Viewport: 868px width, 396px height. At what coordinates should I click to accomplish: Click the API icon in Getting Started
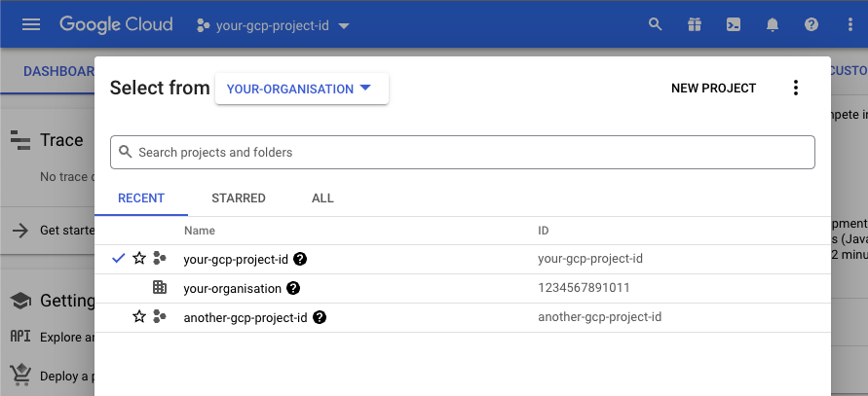20,337
